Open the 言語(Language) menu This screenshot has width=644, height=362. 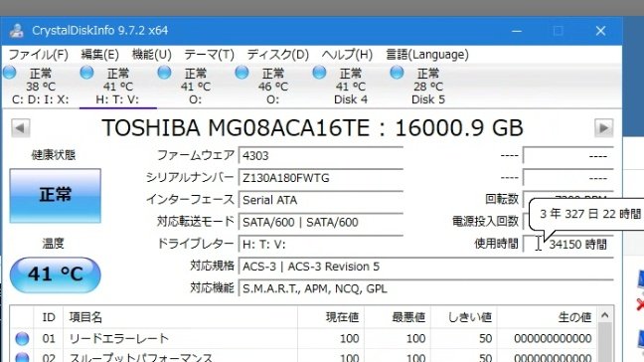[427, 55]
